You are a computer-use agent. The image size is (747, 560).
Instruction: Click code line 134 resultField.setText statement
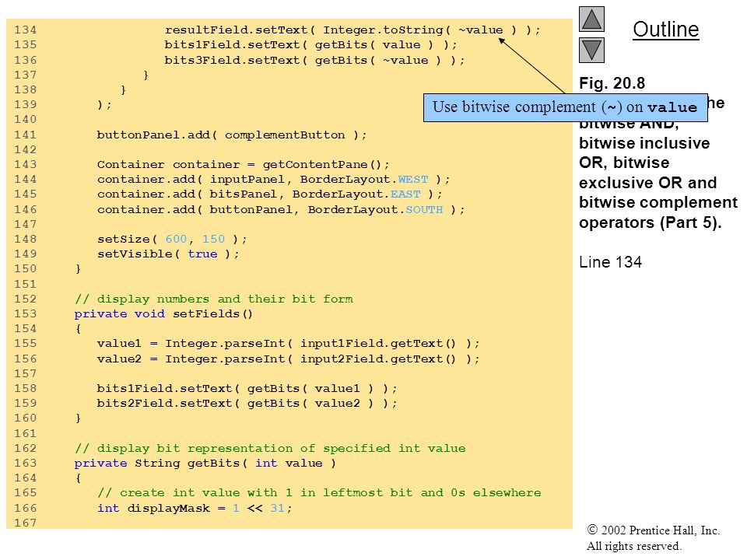pyautogui.click(x=352, y=30)
